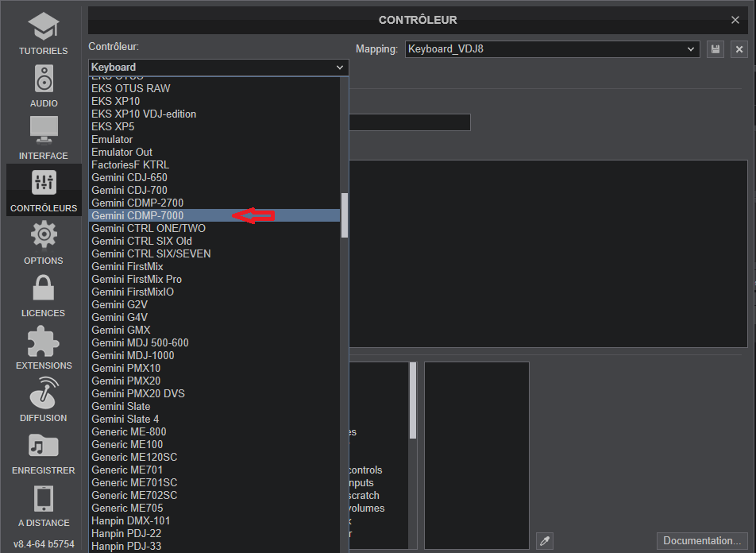Viewport: 756px width, 553px height.
Task: Choose Hanpin PDJ-33
Action: point(214,546)
